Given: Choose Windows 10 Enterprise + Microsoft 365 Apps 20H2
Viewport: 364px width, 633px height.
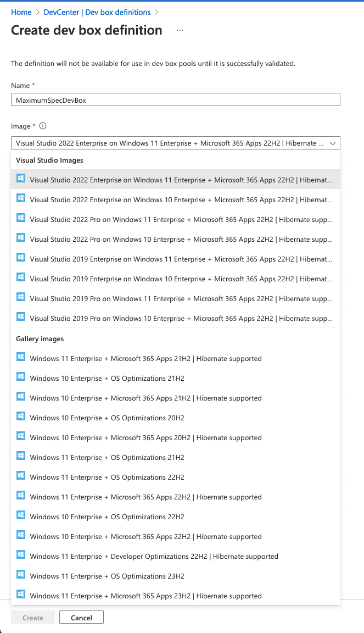Looking at the screenshot, I should point(145,437).
